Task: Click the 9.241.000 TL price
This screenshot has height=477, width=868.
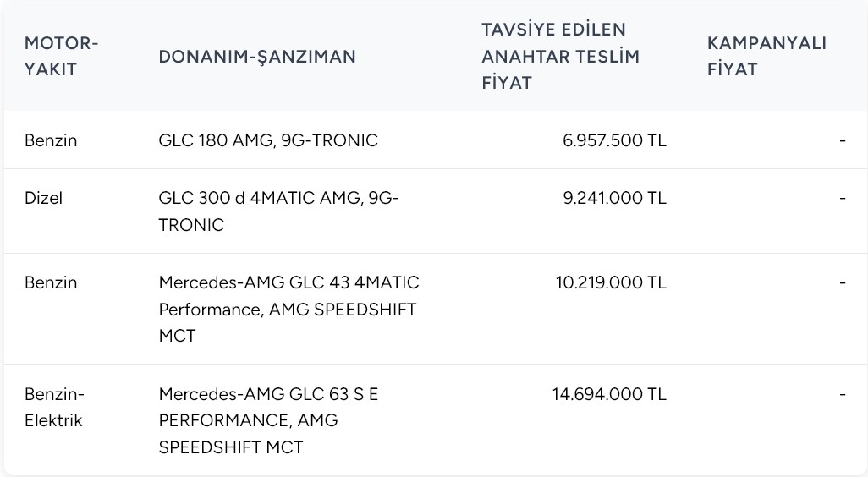Action: tap(614, 198)
